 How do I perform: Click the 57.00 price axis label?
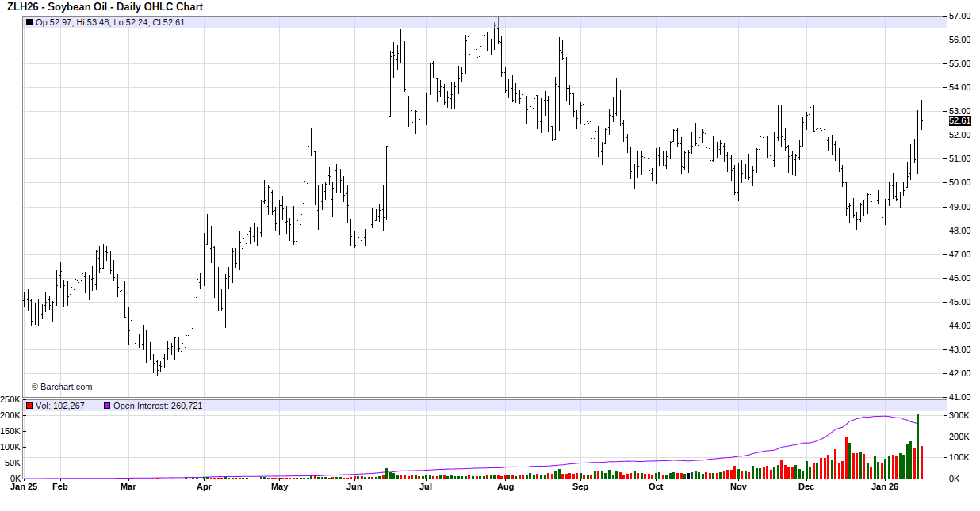click(x=959, y=16)
